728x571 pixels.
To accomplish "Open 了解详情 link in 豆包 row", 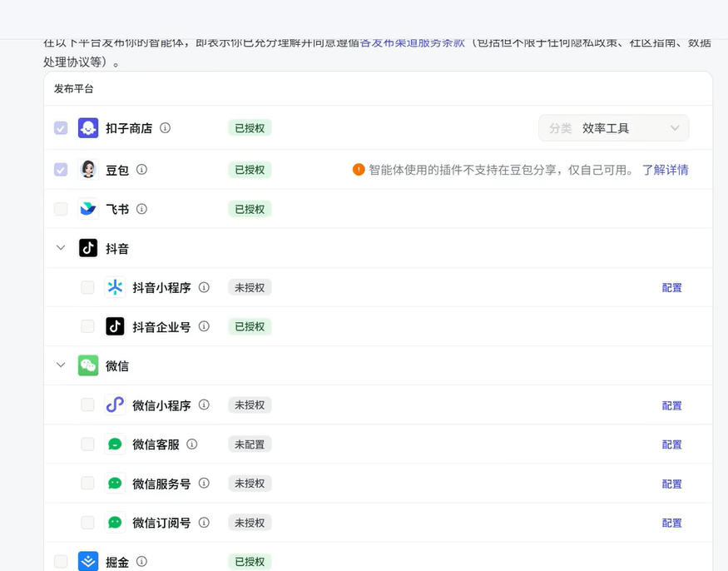I will (665, 170).
